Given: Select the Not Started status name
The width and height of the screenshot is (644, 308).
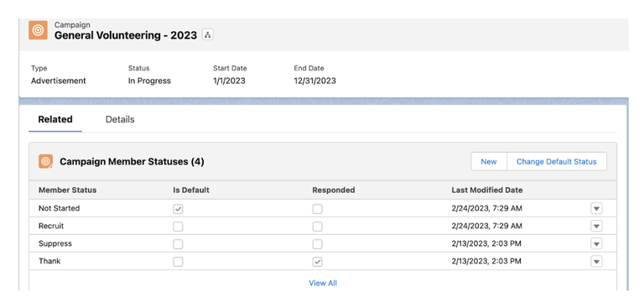Looking at the screenshot, I should (60, 208).
